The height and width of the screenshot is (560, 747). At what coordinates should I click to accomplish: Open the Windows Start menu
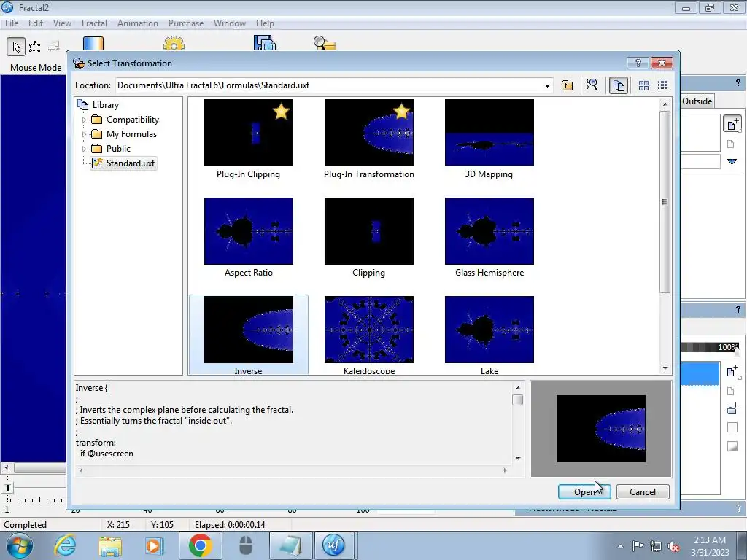(x=20, y=545)
